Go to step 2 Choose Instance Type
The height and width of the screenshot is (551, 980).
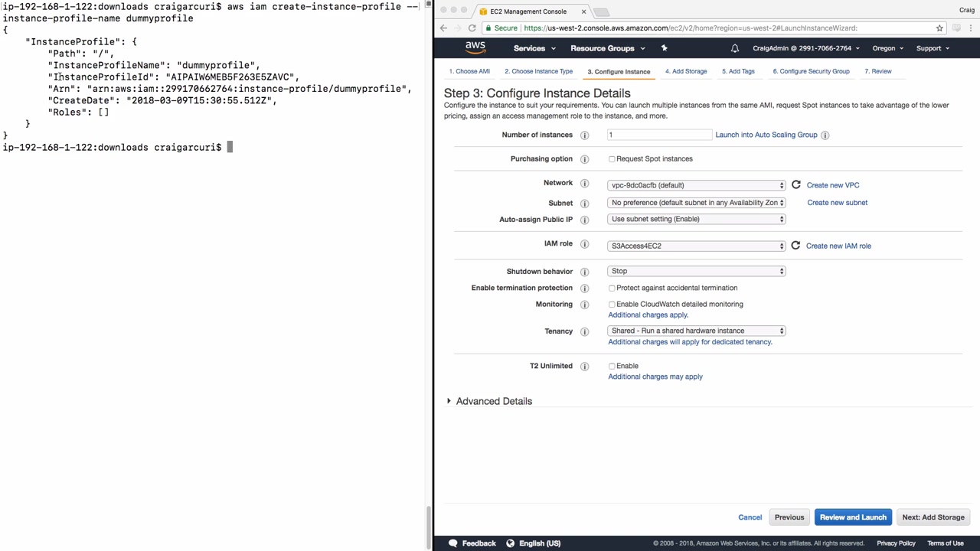pos(538,71)
